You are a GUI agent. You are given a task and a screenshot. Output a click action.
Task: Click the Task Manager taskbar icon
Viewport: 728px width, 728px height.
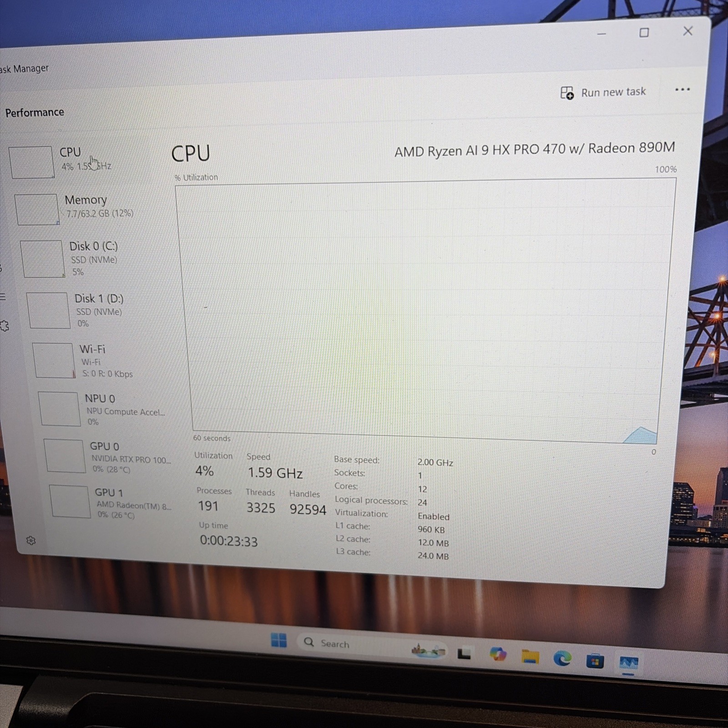click(628, 663)
